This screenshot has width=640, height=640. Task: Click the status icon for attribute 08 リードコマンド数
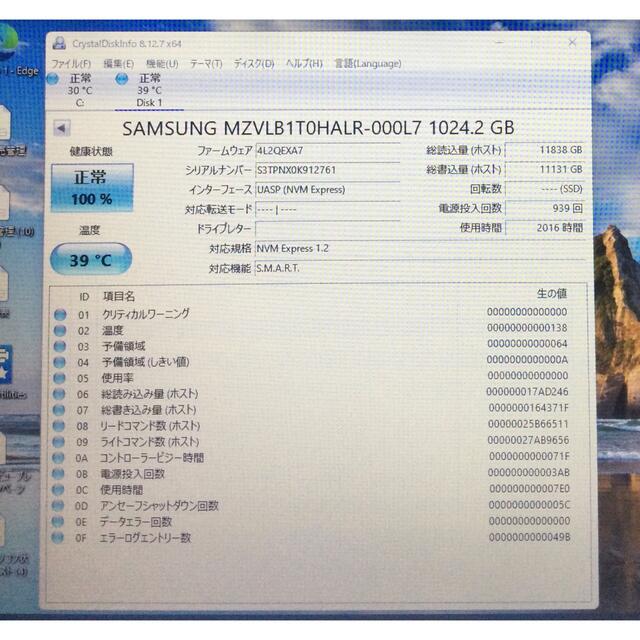pyautogui.click(x=59, y=426)
